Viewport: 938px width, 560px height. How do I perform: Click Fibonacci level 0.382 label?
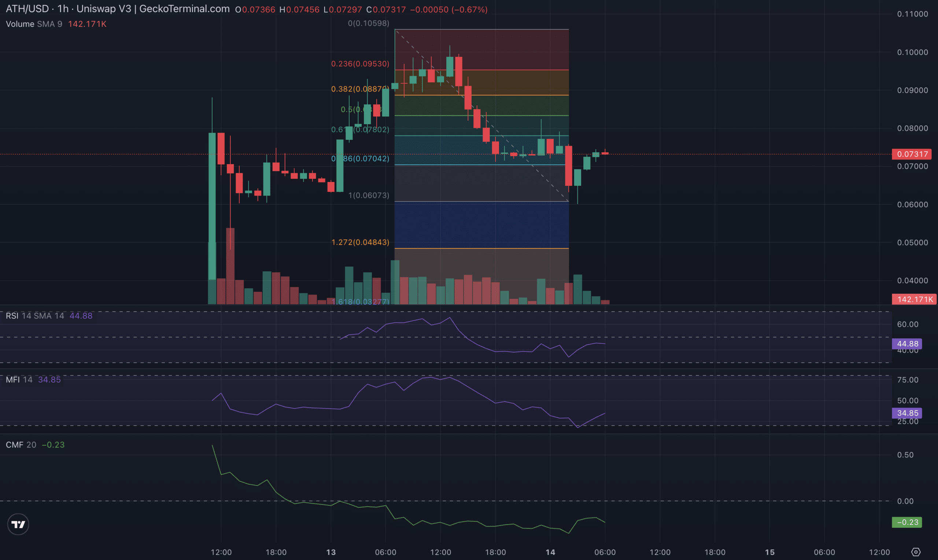point(360,89)
